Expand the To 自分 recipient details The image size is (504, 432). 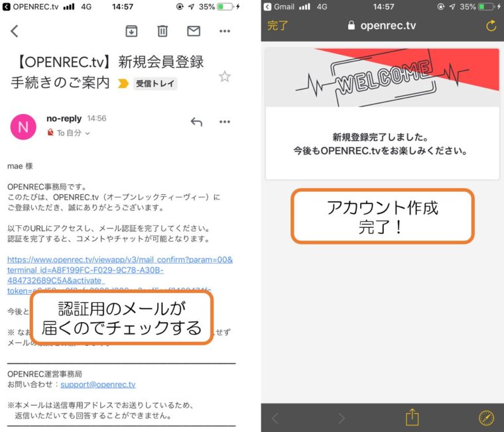pyautogui.click(x=74, y=133)
